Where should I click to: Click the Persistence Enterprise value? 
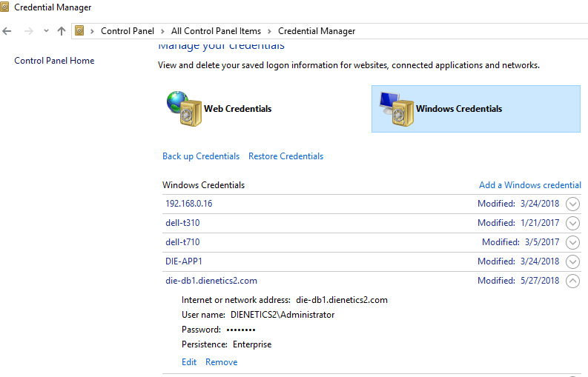coord(252,344)
